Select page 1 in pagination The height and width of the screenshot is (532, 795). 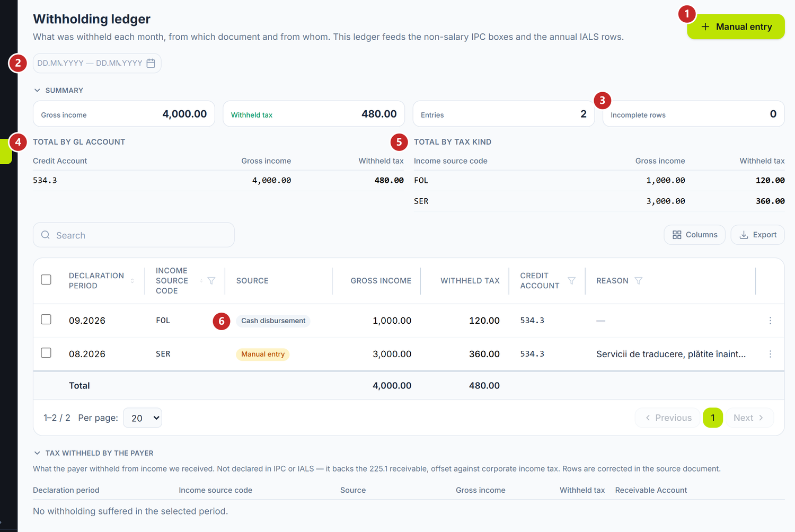click(x=713, y=418)
